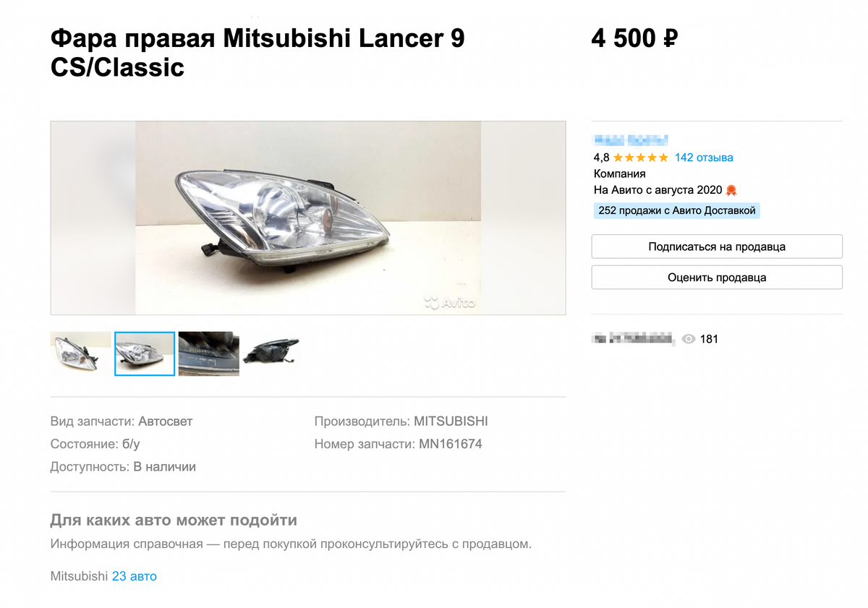This screenshot has height=608, width=868.
Task: Click the seller badge medal icon
Action: point(731,190)
